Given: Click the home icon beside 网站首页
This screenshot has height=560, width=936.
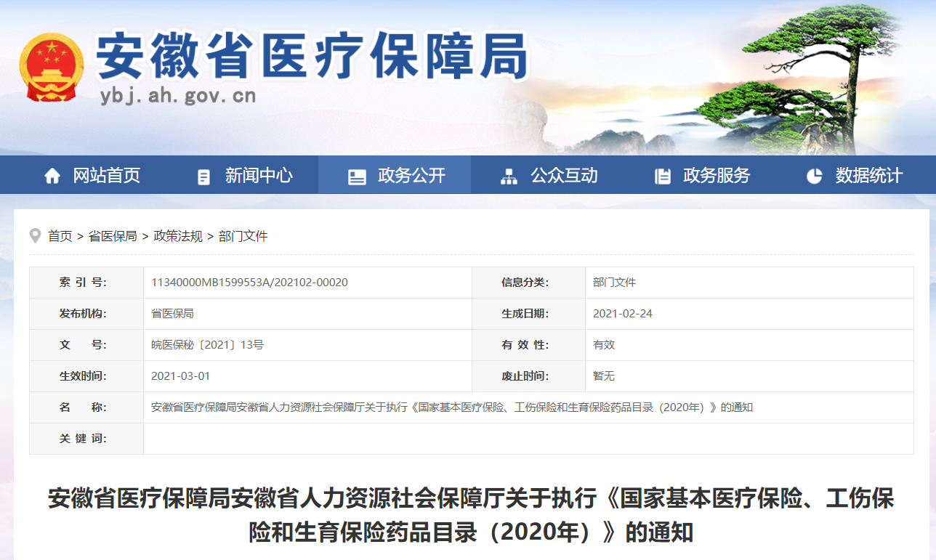Looking at the screenshot, I should (52, 176).
